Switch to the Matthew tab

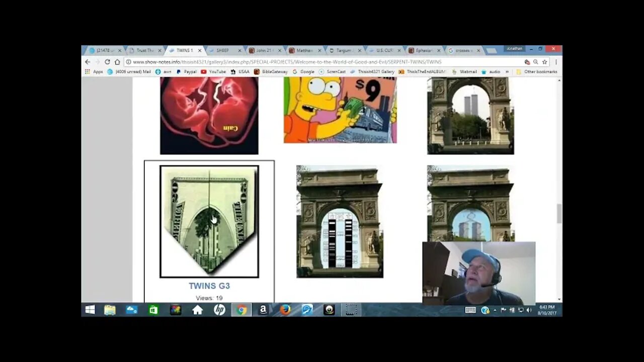coord(304,50)
